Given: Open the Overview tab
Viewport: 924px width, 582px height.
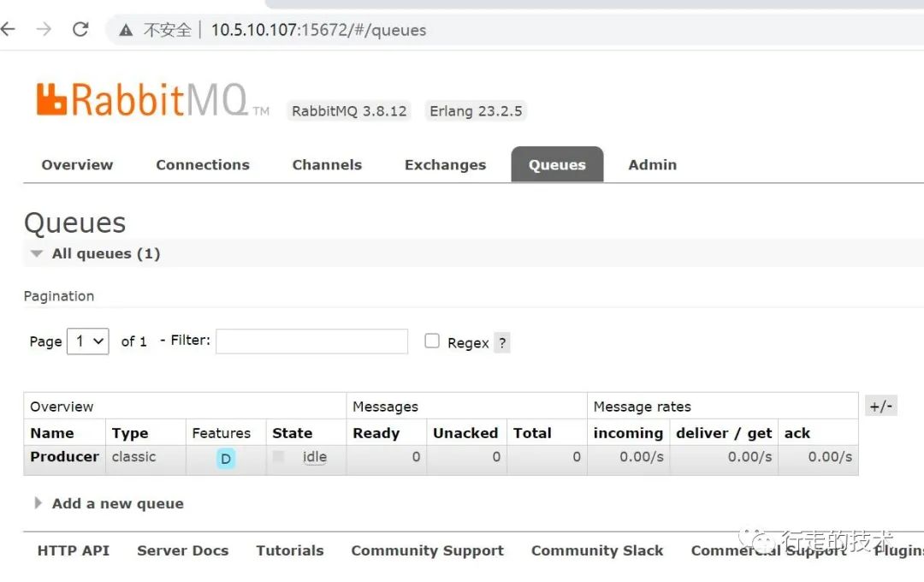Looking at the screenshot, I should point(77,165).
